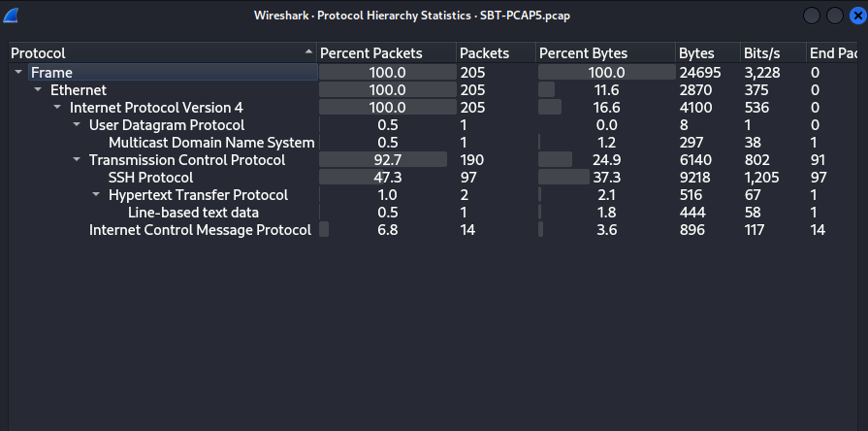Sort by the Bytes column header
This screenshot has height=431, width=868.
[x=707, y=53]
